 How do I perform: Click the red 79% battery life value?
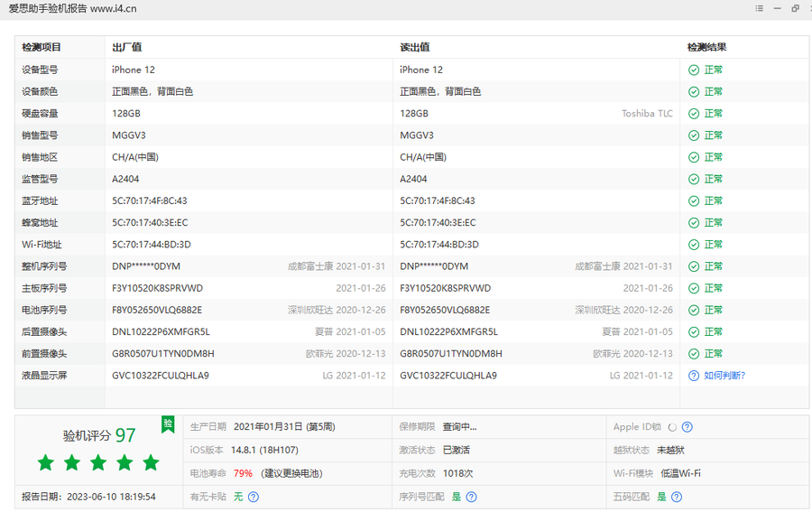[243, 474]
